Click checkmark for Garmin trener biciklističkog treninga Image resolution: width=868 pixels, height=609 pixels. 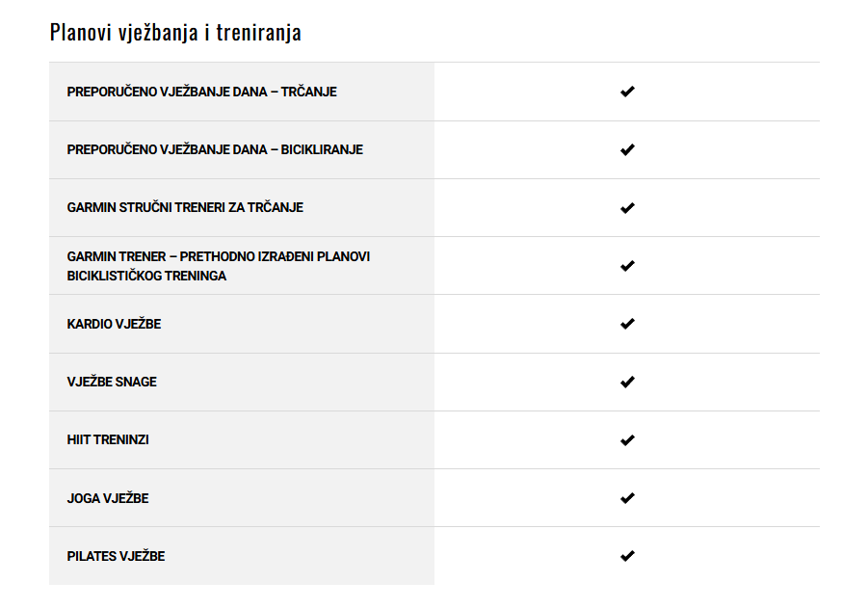(627, 266)
